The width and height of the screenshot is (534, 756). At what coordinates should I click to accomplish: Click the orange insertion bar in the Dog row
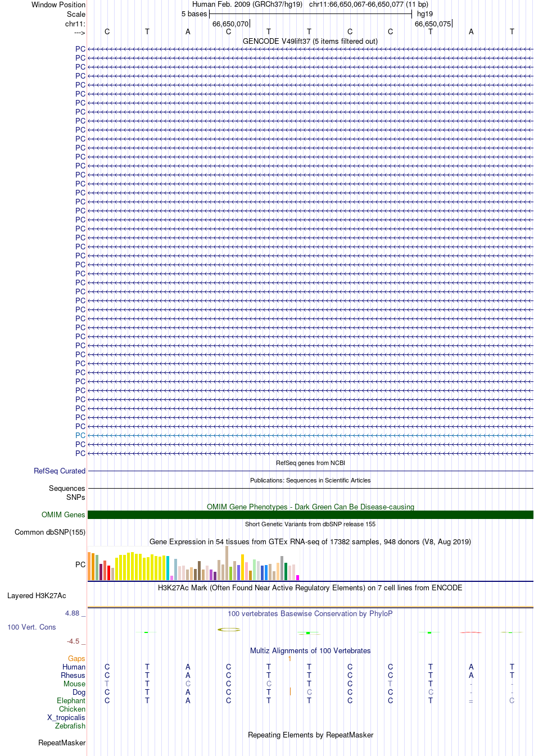(x=290, y=691)
